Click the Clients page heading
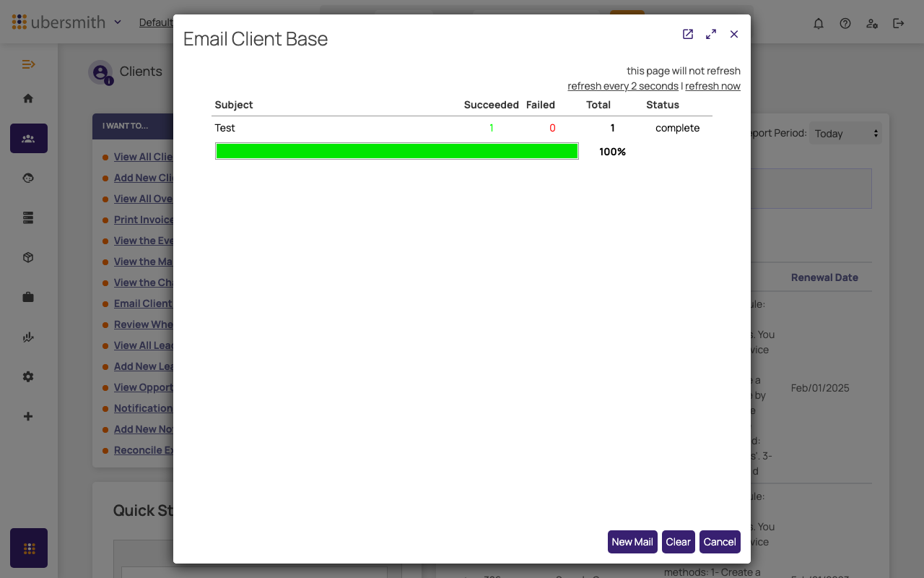 pos(141,72)
